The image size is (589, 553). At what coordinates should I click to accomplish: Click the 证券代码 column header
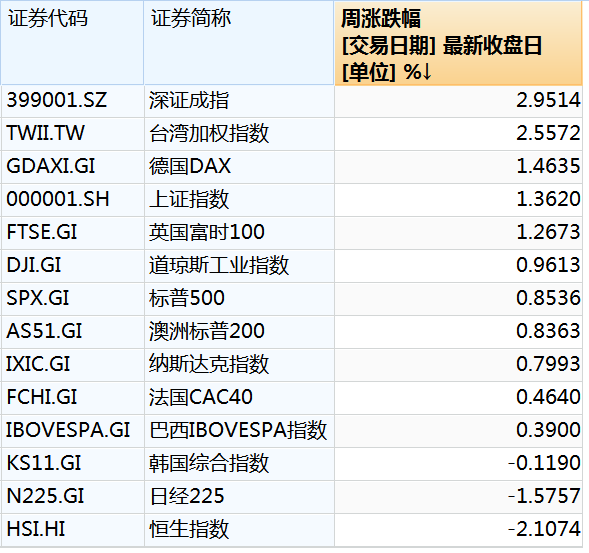(72, 43)
